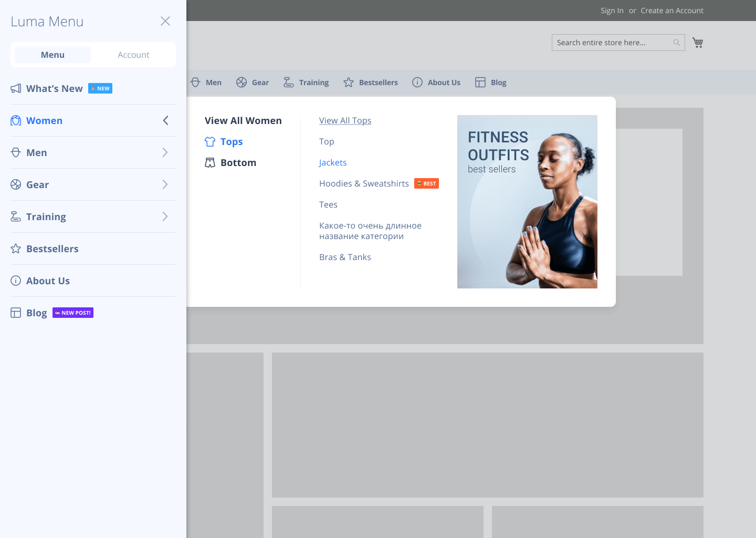Click the purple NEW POST! badge

73,313
